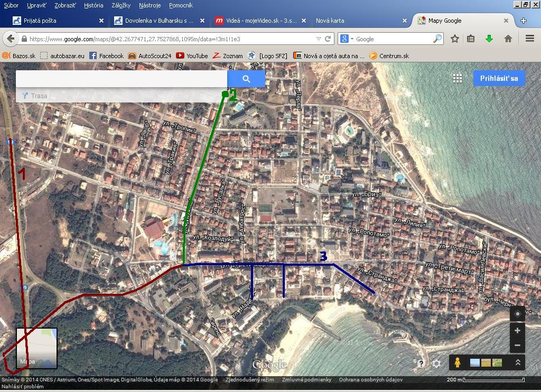Open the URL history dropdown arrow
541x392 pixels.
[x=318, y=39]
